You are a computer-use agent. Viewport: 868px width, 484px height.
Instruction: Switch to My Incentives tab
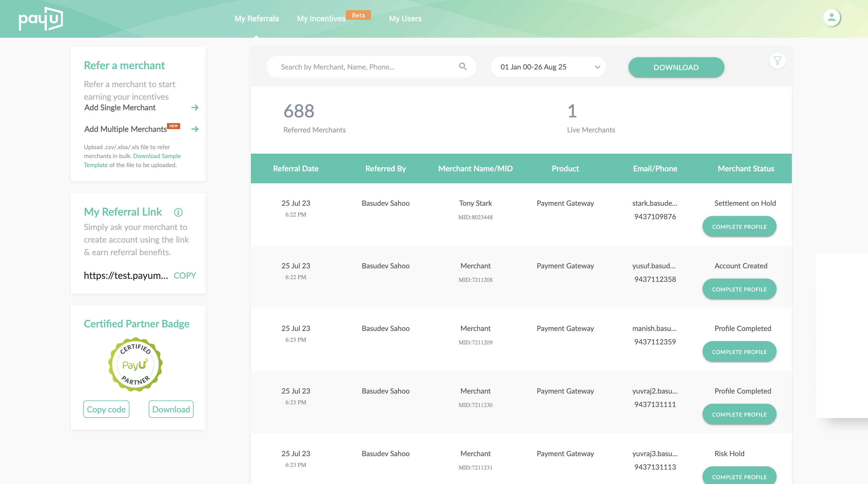(x=321, y=19)
